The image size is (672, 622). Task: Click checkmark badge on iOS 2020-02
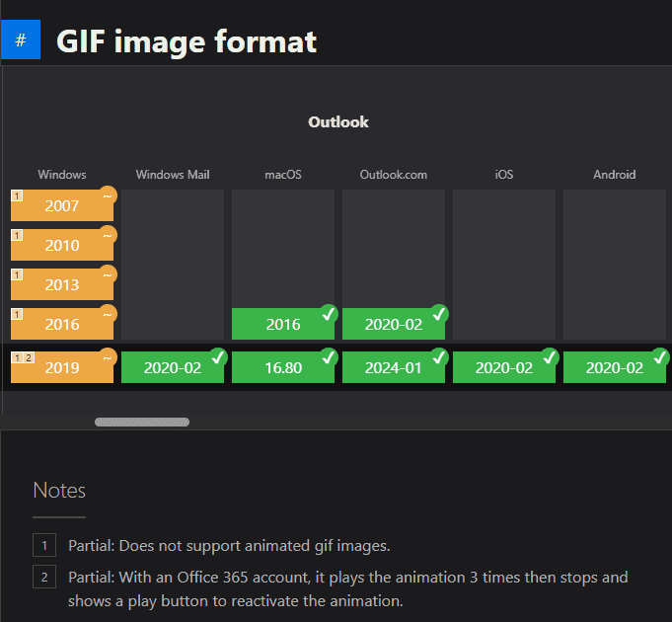tap(550, 357)
